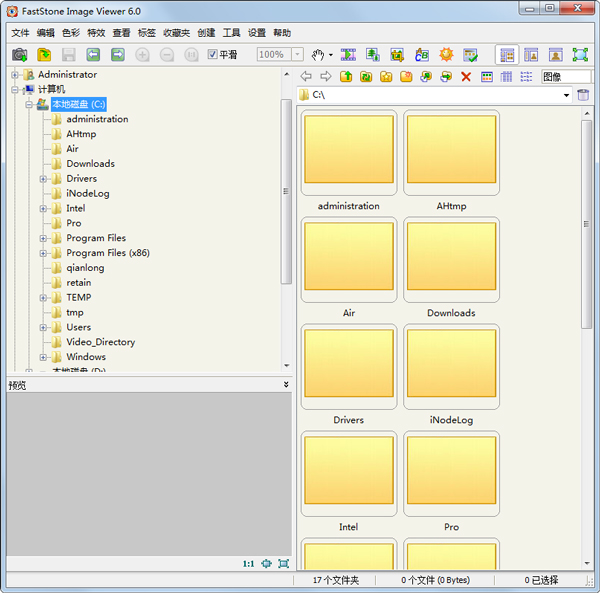Open the 工具 menu
The image size is (600, 593).
(x=232, y=33)
